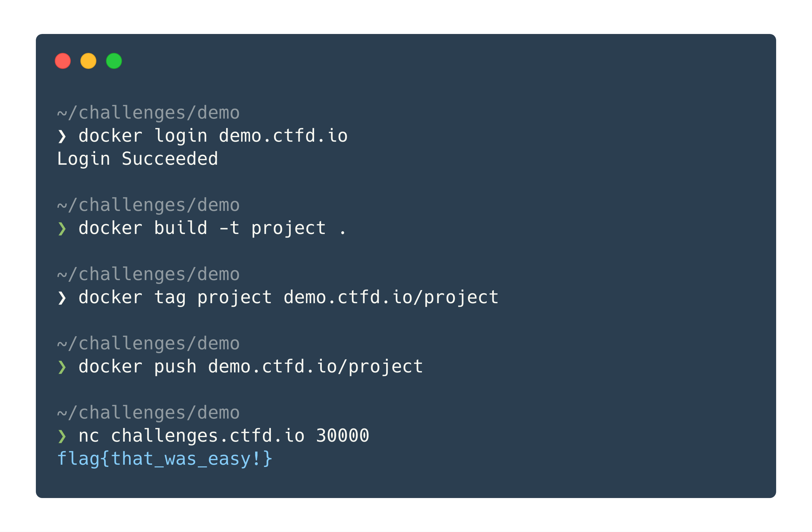Image resolution: width=812 pixels, height=532 pixels.
Task: Click the "docker push demo.ctfd.io/project" command
Action: [x=250, y=367]
